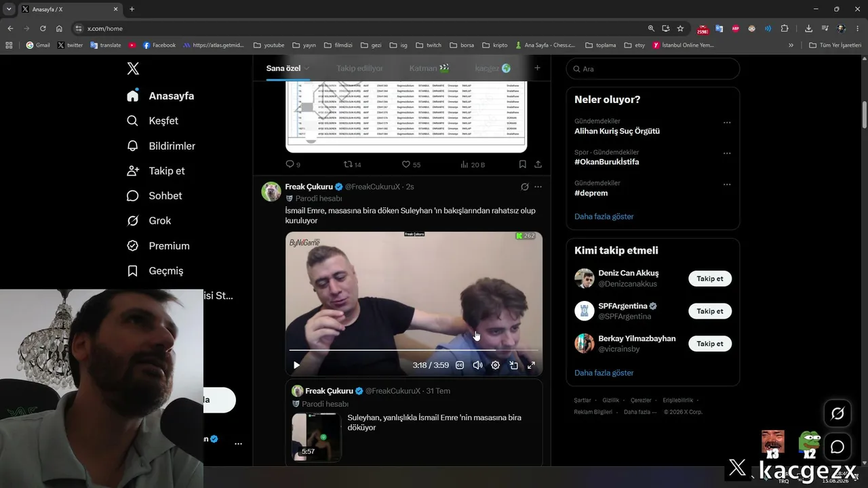Repost the tweet with 14 reposts
868x488 pixels.
point(352,164)
